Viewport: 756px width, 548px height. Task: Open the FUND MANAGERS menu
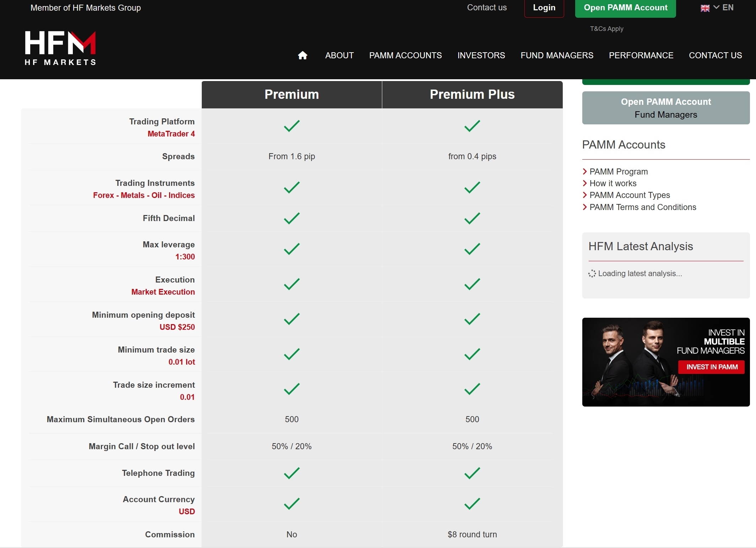(557, 55)
